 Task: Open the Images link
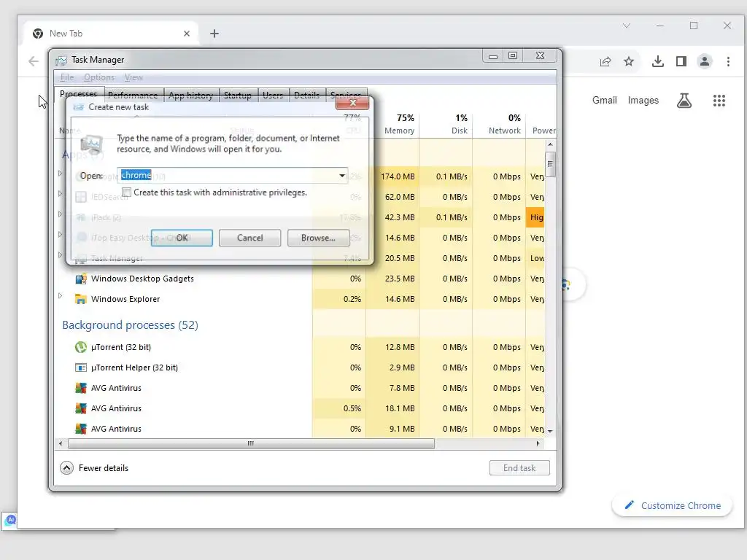coord(643,100)
